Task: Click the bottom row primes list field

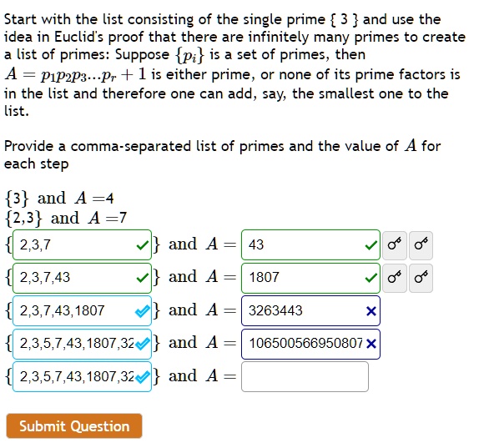Action: tap(82, 376)
